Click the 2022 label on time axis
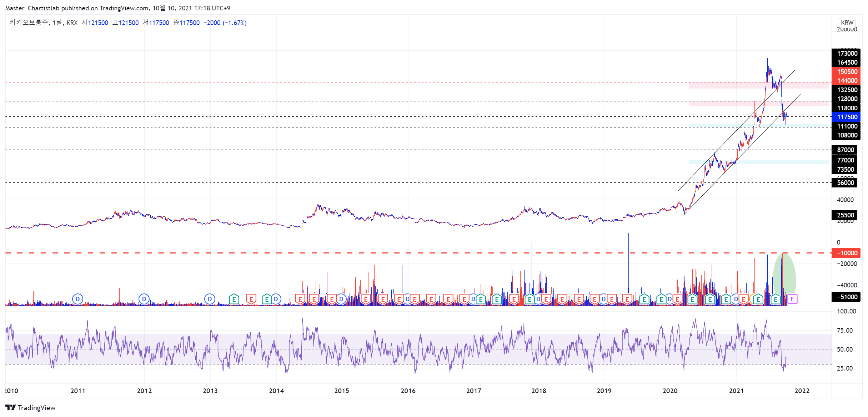This screenshot has width=868, height=417. tap(802, 391)
